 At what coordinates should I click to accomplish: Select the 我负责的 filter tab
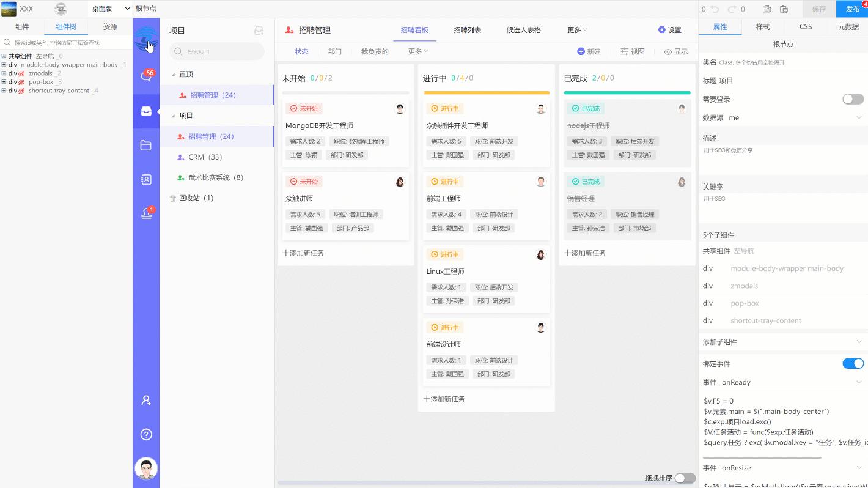tap(375, 51)
